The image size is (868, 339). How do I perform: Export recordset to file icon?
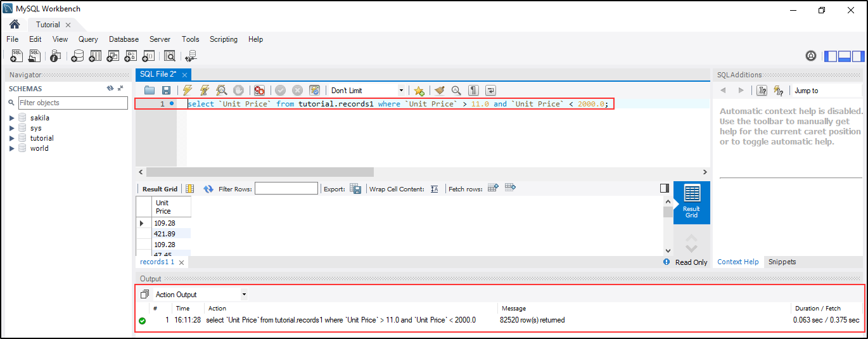[355, 189]
